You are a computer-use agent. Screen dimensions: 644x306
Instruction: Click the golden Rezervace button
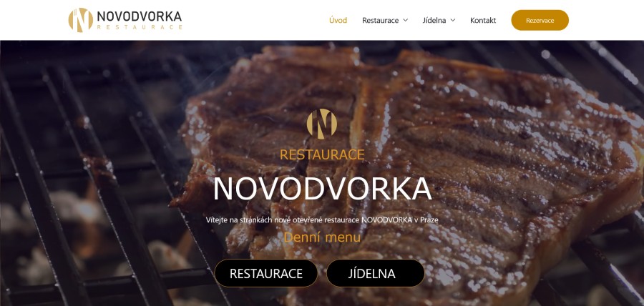coord(540,20)
